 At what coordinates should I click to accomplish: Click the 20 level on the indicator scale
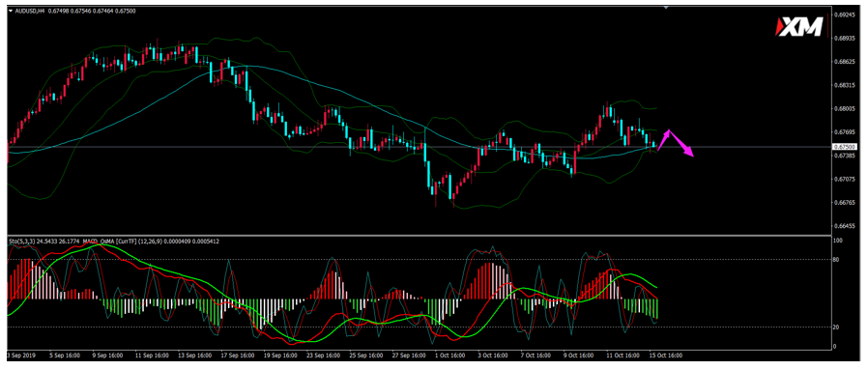(836, 327)
